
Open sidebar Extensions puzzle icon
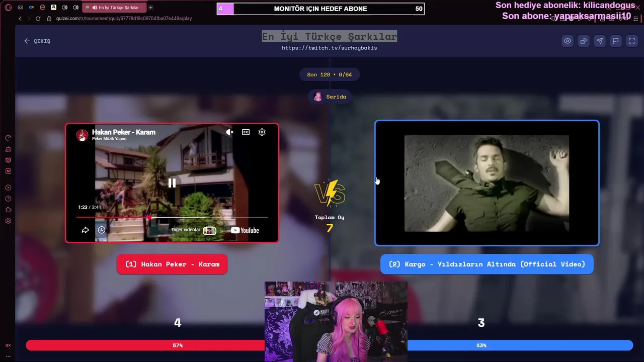tap(8, 210)
